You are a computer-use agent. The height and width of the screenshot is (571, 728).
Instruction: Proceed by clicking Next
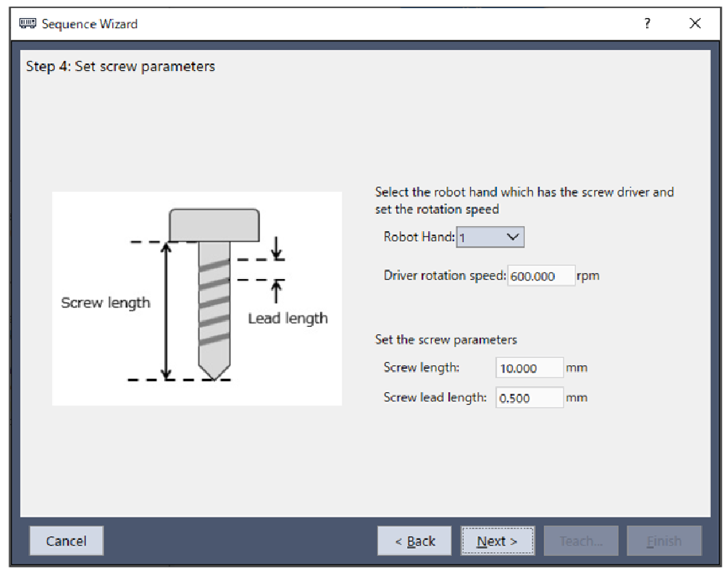click(x=497, y=541)
